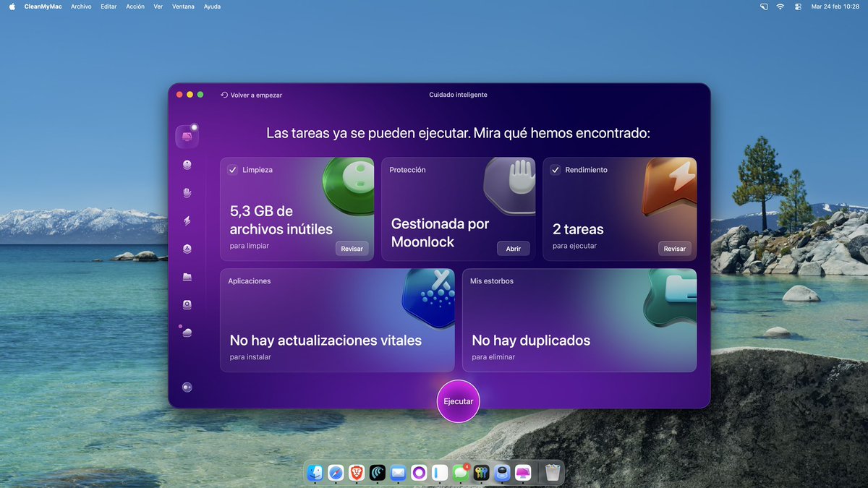Open Cleanup module icon in sidebar
Screen dimensions: 868x488
(187, 165)
